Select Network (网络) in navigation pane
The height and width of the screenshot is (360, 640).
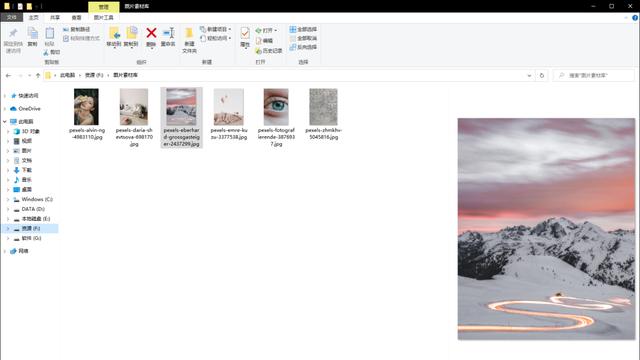tap(23, 251)
